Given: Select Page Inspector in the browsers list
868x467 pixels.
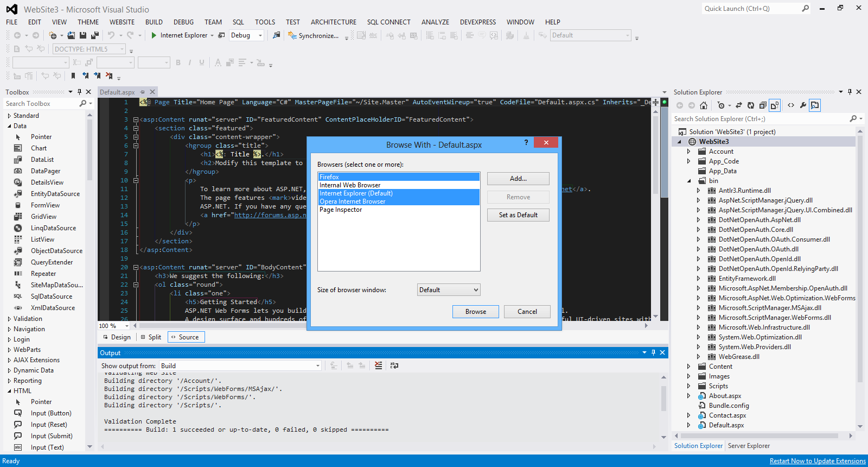Looking at the screenshot, I should [399, 210].
